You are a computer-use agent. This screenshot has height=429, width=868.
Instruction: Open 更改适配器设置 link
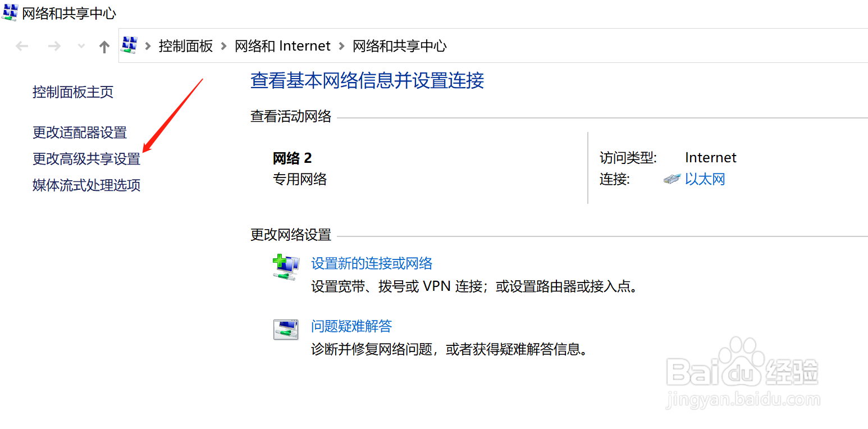(x=80, y=133)
